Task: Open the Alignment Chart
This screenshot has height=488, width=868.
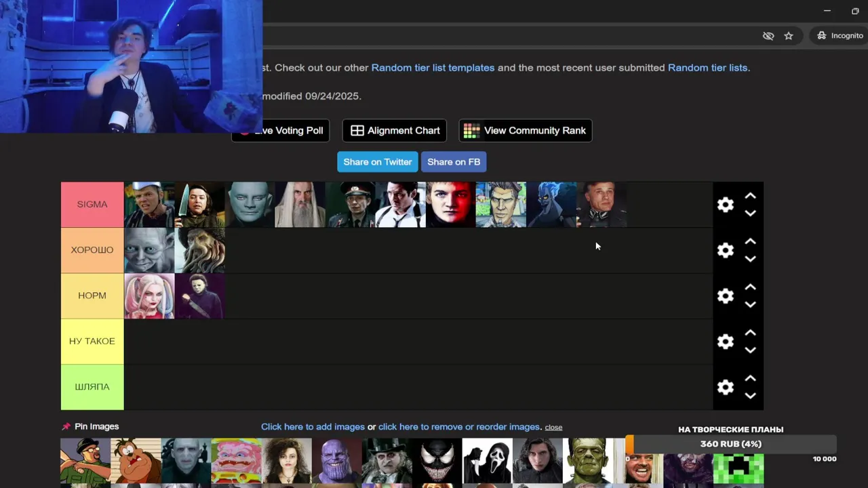Action: [395, 131]
